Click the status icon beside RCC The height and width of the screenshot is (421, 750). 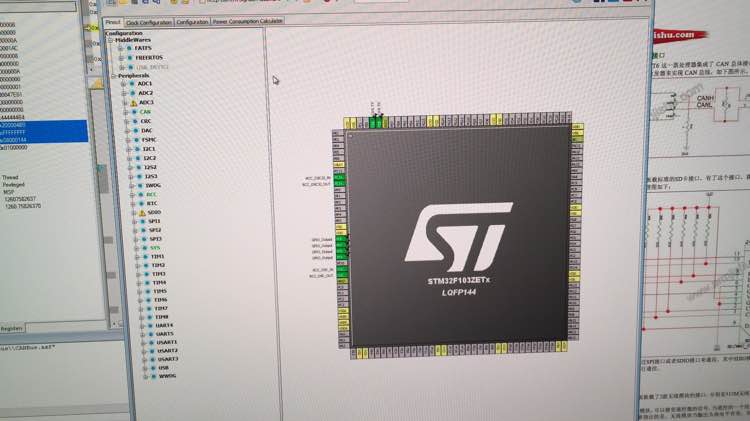[x=141, y=195]
